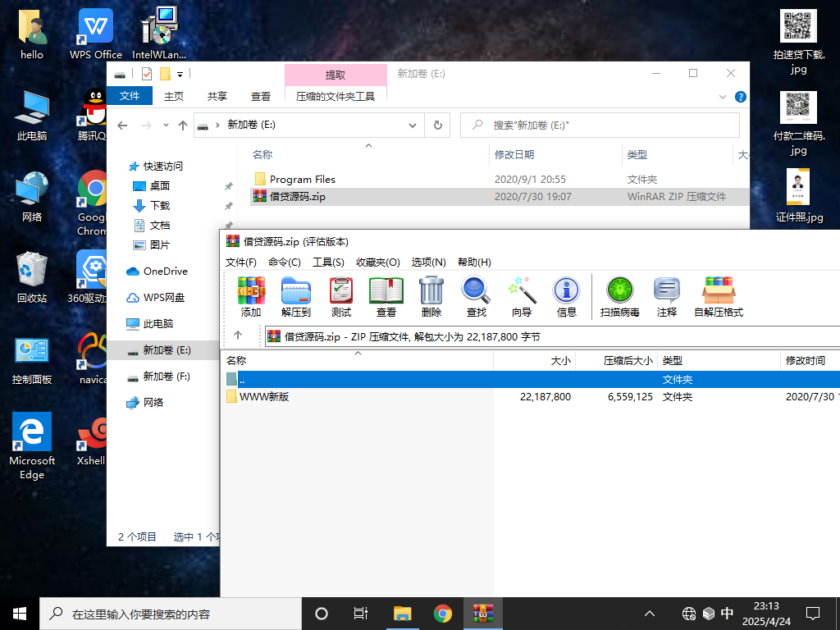Open WinRAR 命令(C) menu
840x630 pixels.
pyautogui.click(x=285, y=262)
